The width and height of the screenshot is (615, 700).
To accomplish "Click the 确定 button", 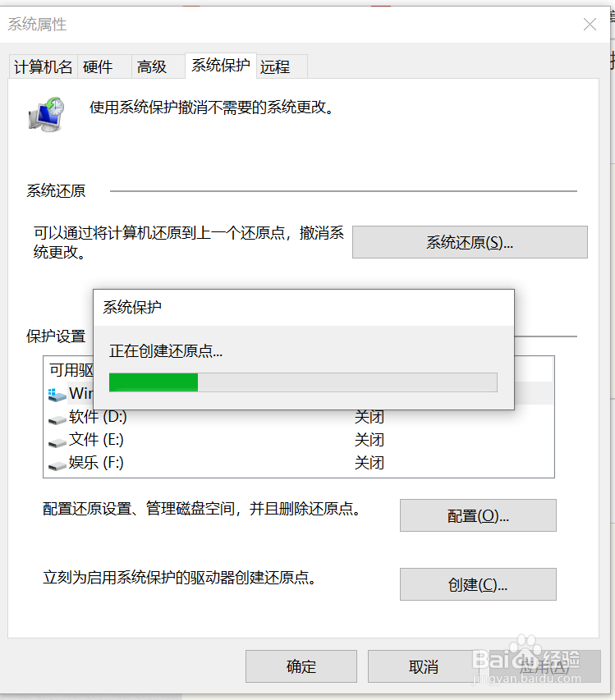I will pos(301,666).
